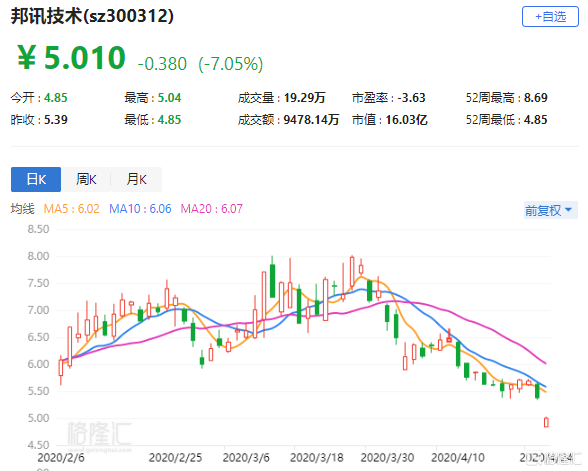This screenshot has height=471, width=588.
Task: Click the 52周最低 value 4.85
Action: [x=536, y=120]
